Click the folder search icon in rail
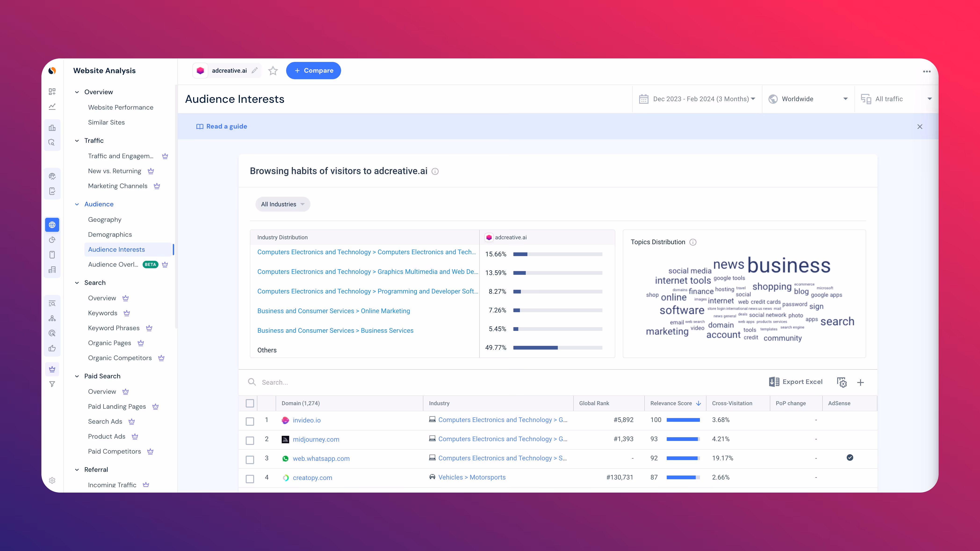 point(52,143)
